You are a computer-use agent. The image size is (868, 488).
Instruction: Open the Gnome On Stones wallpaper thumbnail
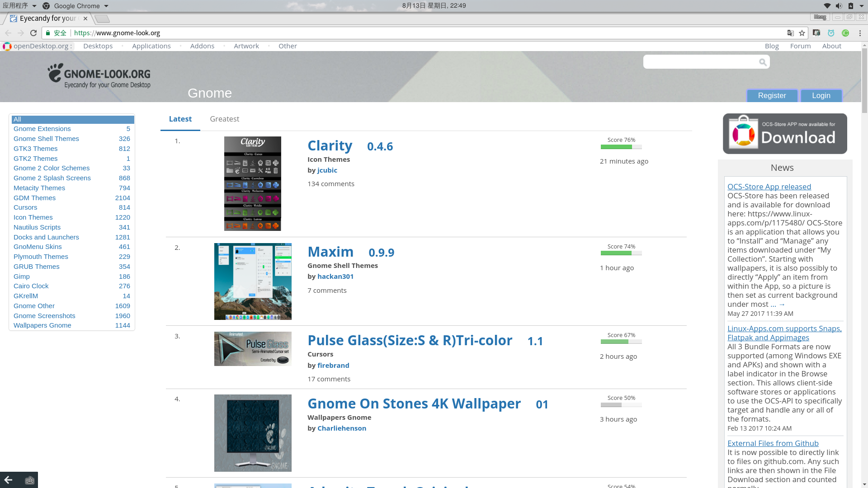(253, 433)
